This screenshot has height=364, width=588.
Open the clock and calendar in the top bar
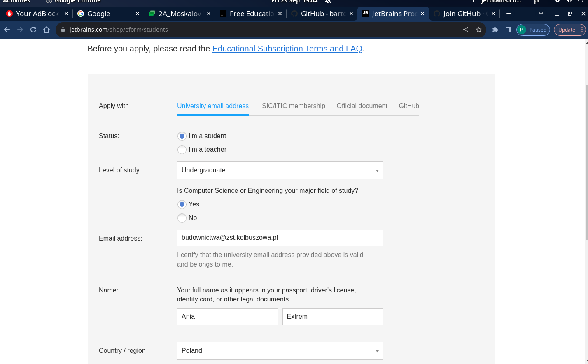[x=294, y=2]
